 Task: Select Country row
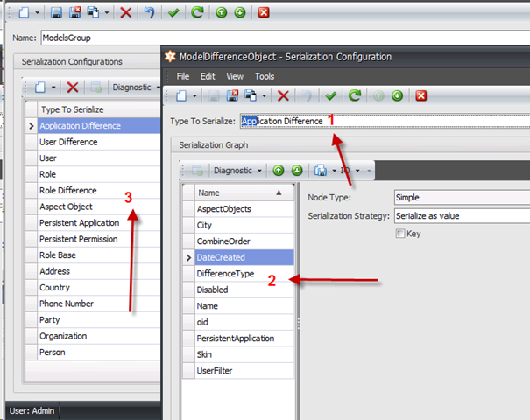(99, 288)
